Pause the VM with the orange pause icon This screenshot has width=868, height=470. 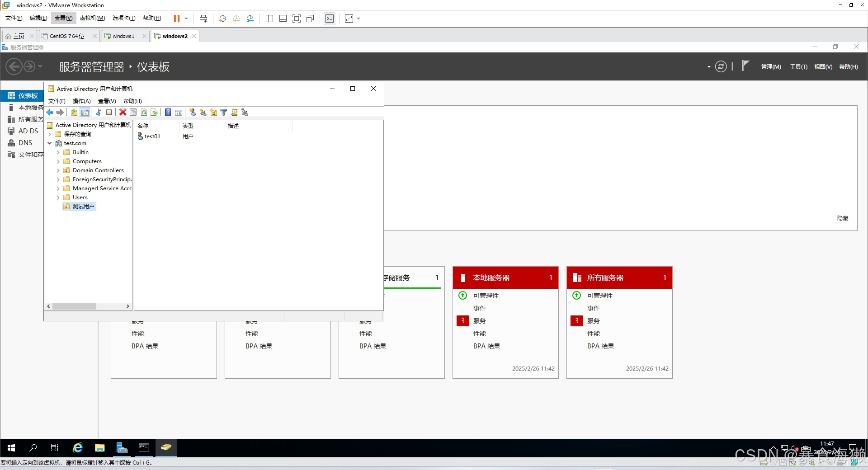point(176,19)
